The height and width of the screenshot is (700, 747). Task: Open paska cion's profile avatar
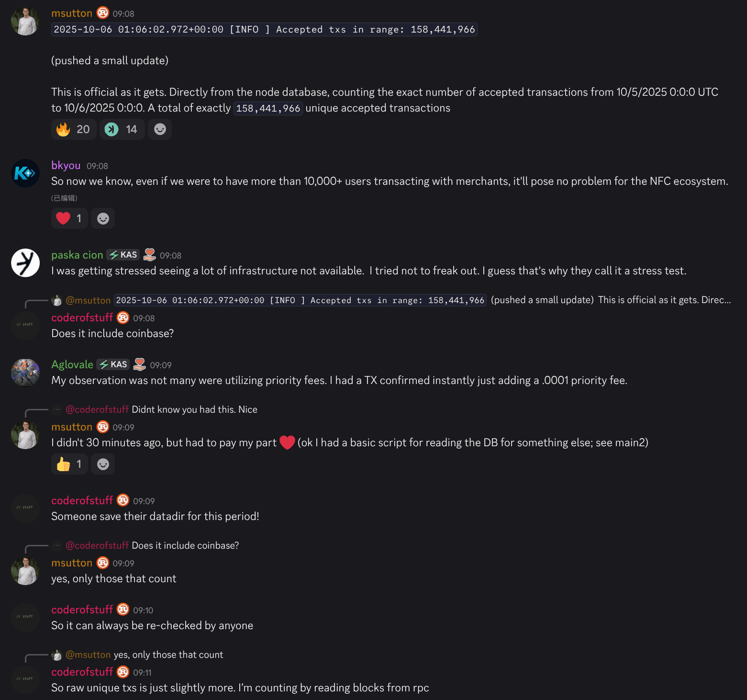pos(25,263)
